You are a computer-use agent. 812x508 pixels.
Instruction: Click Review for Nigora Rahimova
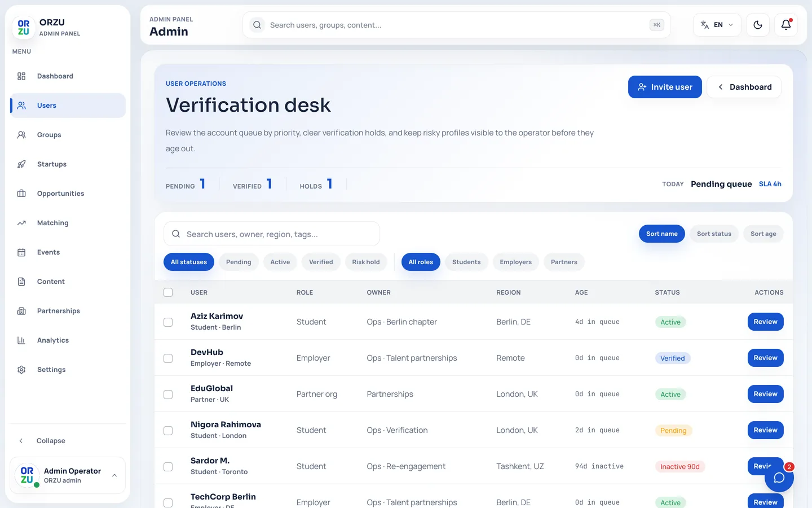tap(765, 430)
